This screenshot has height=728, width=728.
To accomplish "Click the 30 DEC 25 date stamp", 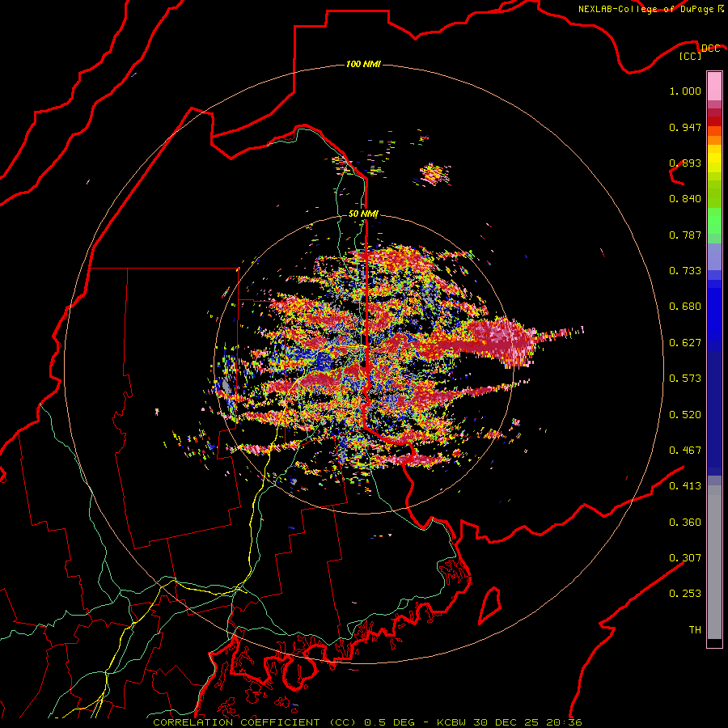I will coord(506,722).
